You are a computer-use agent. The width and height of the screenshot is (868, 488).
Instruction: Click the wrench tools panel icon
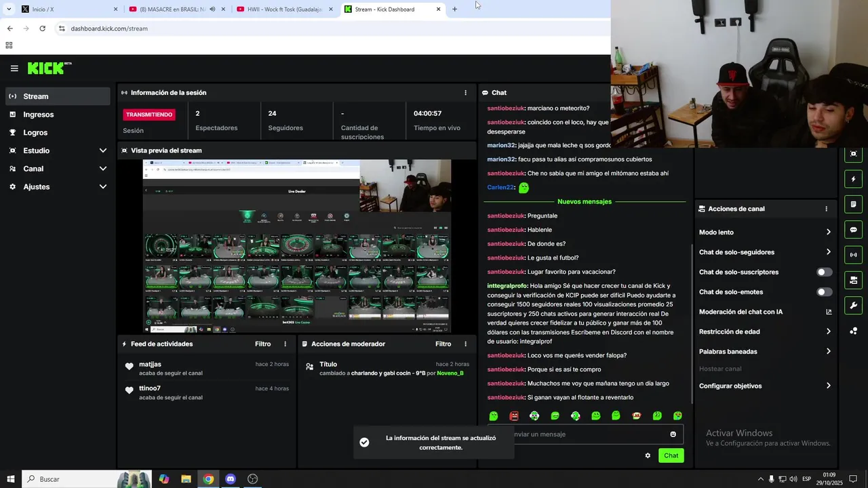pos(853,306)
